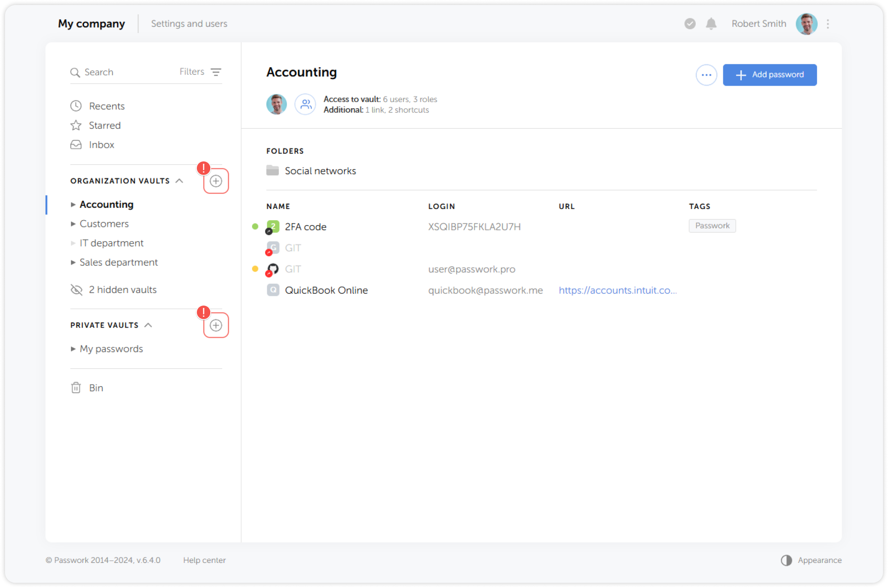Open Recents in the sidebar
Image resolution: width=888 pixels, height=588 pixels.
(107, 106)
